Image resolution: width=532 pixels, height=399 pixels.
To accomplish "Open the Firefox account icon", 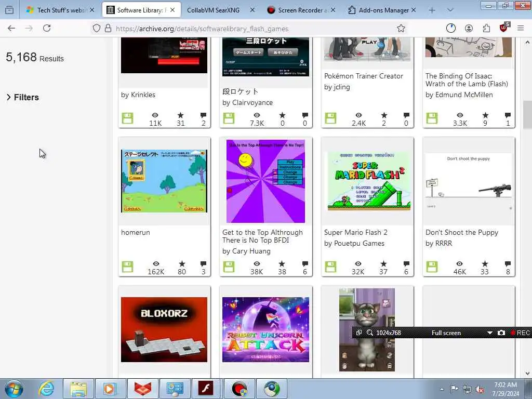I will (469, 29).
